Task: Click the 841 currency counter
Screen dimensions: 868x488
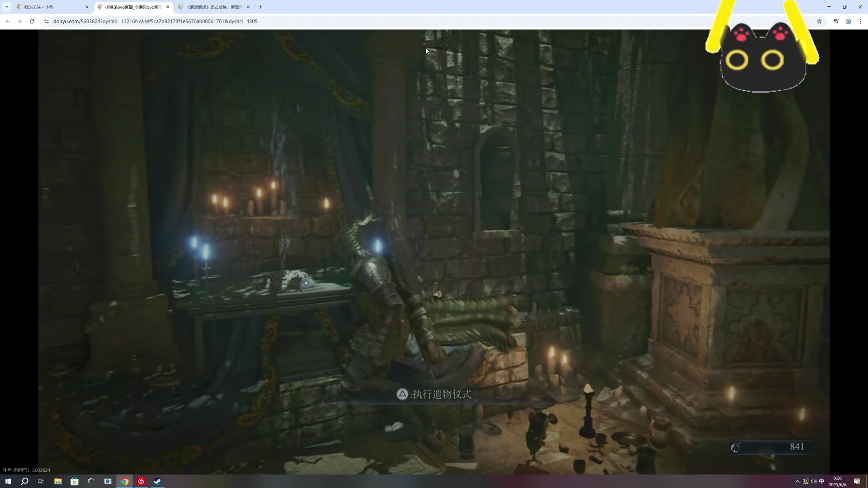Action: click(771, 447)
